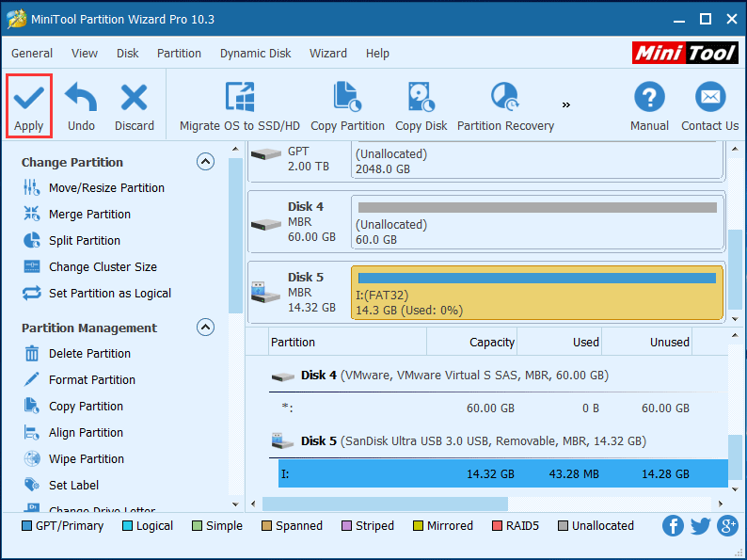
Task: Open the Help menu
Action: pyautogui.click(x=378, y=53)
